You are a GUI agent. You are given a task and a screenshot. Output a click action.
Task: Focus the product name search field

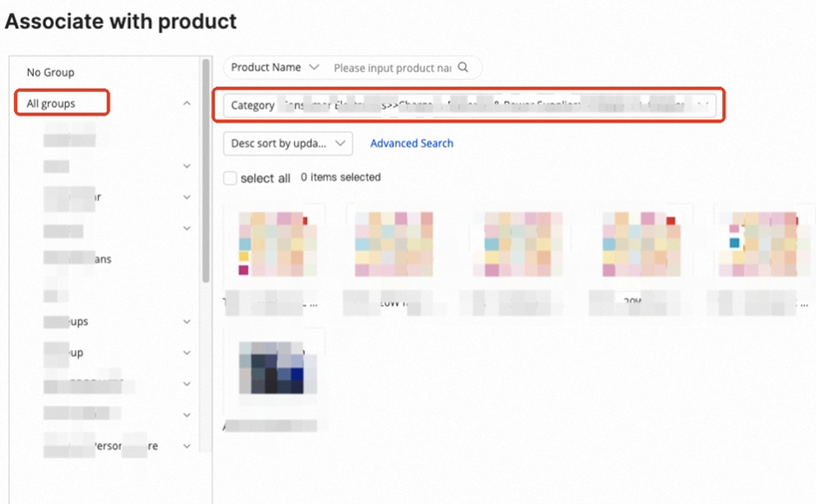[x=393, y=68]
